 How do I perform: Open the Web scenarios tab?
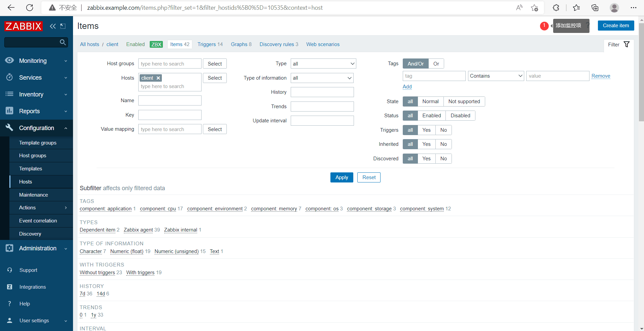coord(323,44)
